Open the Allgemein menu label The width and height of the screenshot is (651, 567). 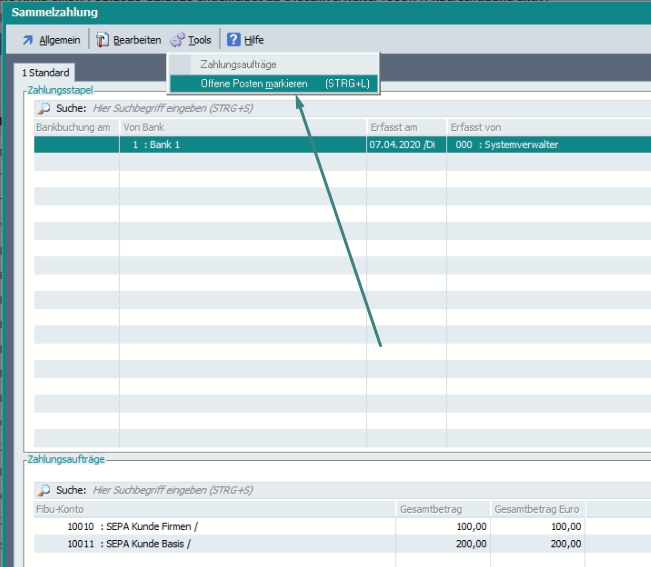pyautogui.click(x=60, y=40)
